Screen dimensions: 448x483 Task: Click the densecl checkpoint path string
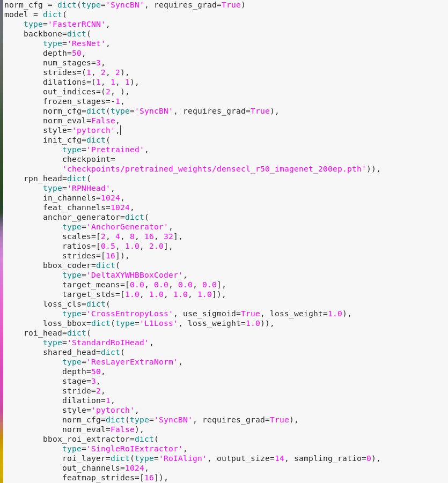point(214,169)
